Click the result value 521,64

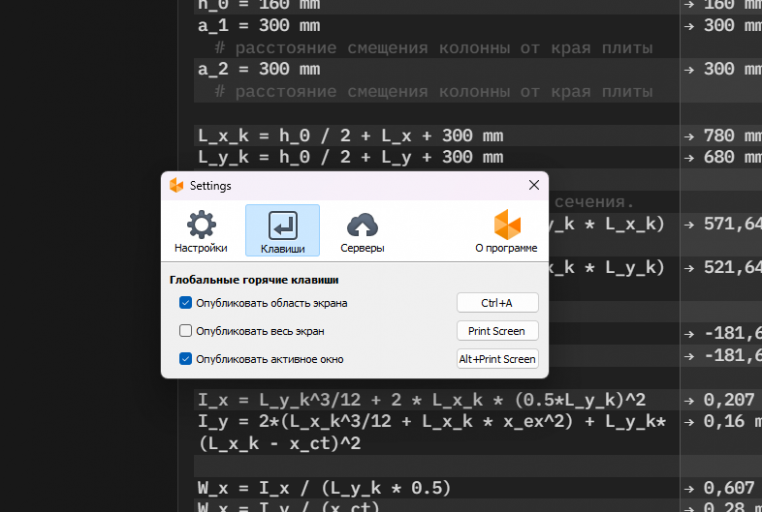pos(732,268)
